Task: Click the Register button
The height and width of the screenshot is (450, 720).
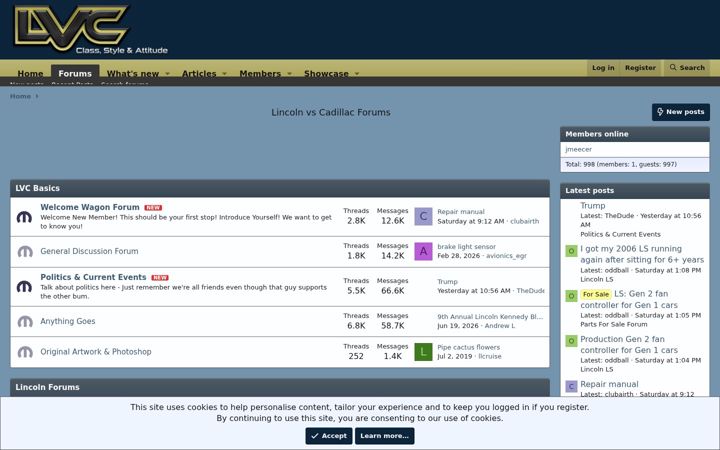Action: 640,68
